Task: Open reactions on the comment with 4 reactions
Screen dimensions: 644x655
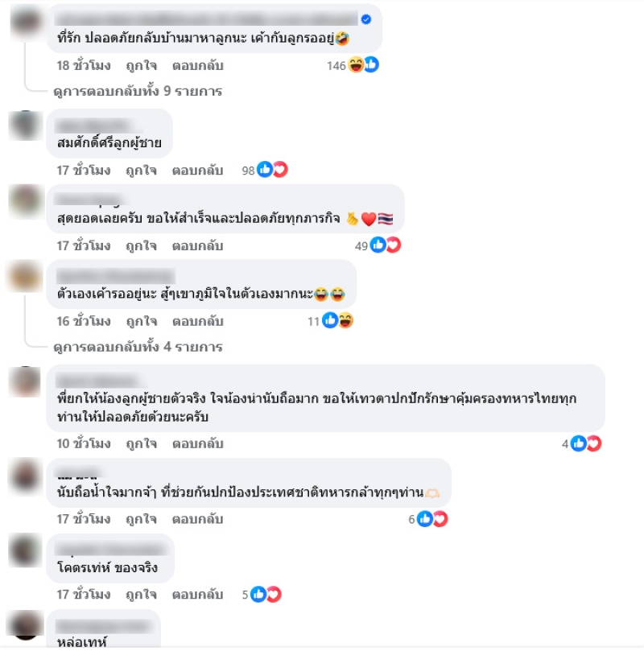Action: [581, 443]
